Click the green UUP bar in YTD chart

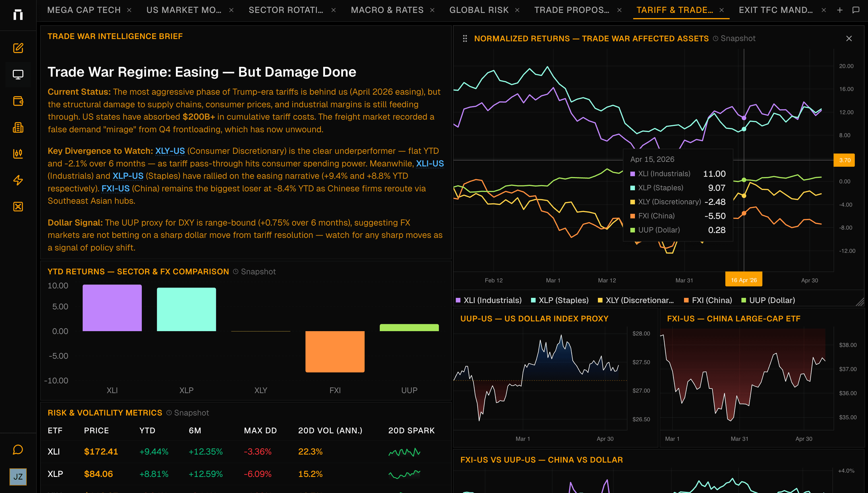409,328
